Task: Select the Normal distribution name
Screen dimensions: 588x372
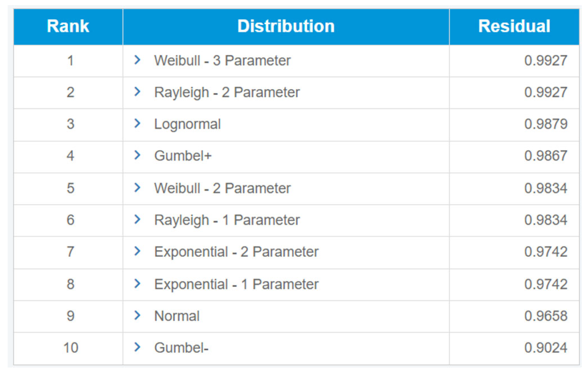Action: [177, 316]
